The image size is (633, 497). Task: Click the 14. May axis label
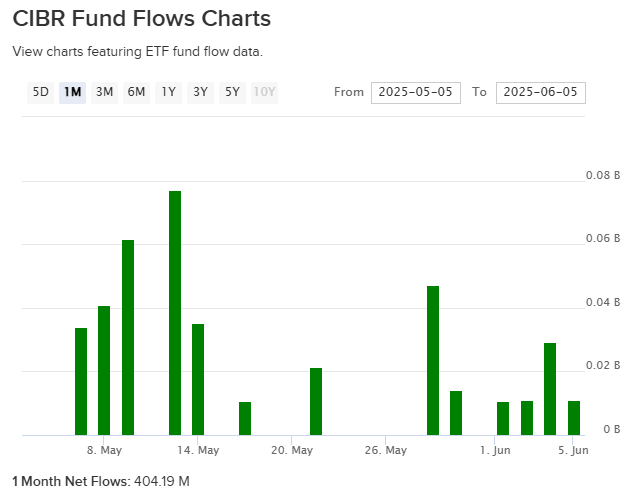[198, 450]
